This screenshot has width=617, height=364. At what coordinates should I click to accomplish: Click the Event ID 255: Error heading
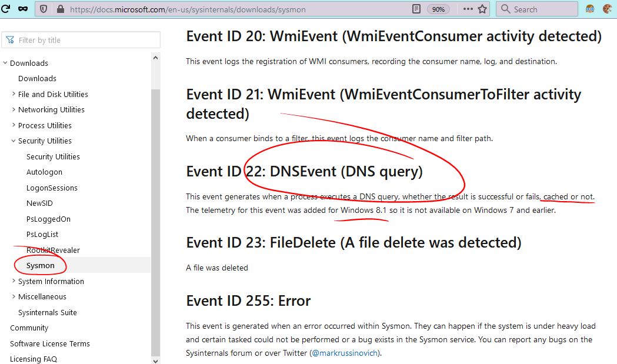[x=248, y=300]
